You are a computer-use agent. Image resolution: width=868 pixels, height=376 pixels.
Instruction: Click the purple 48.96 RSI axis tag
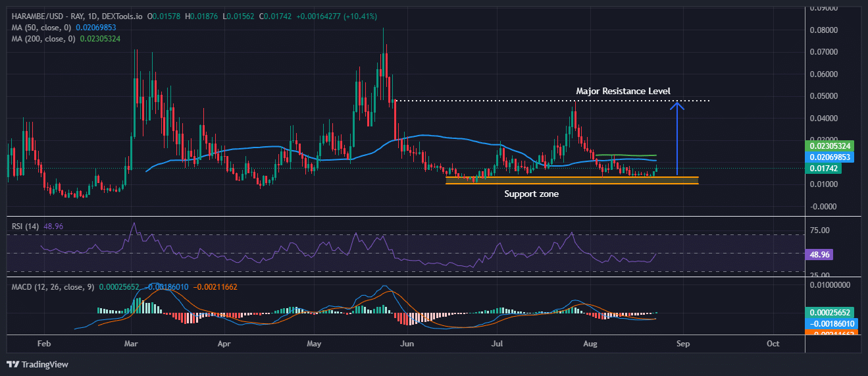(x=819, y=254)
